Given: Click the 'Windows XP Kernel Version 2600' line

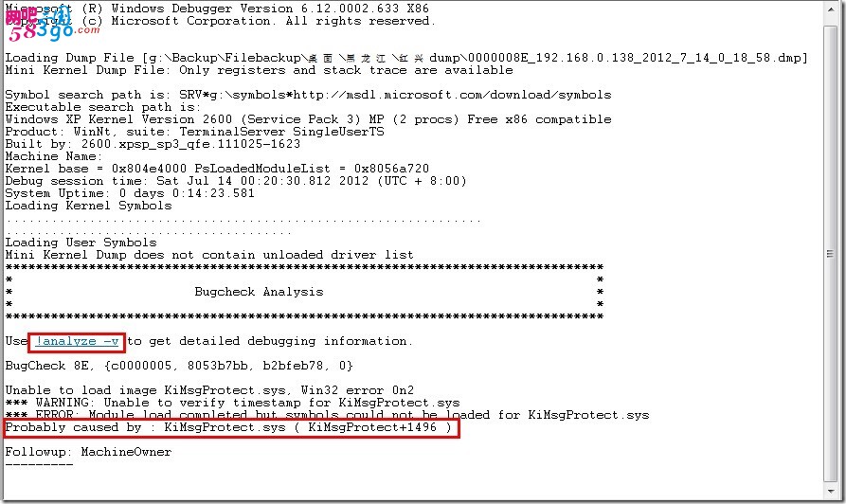Looking at the screenshot, I should [x=308, y=119].
